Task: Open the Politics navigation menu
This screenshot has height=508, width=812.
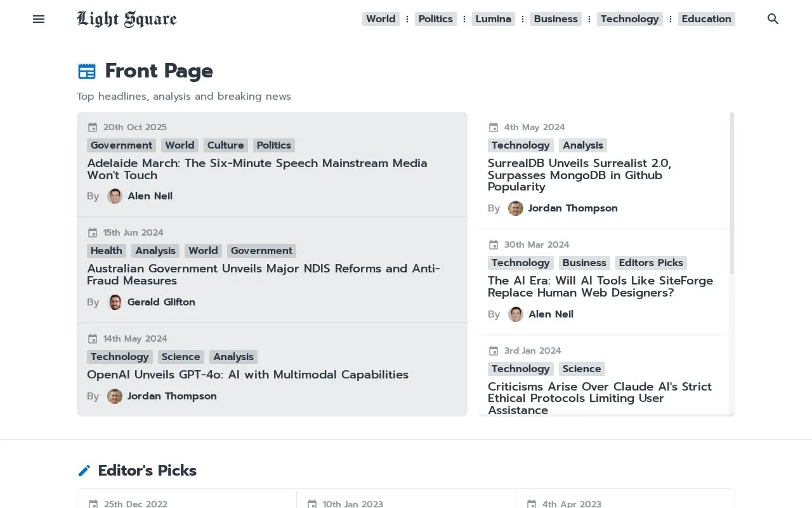Action: [x=436, y=19]
